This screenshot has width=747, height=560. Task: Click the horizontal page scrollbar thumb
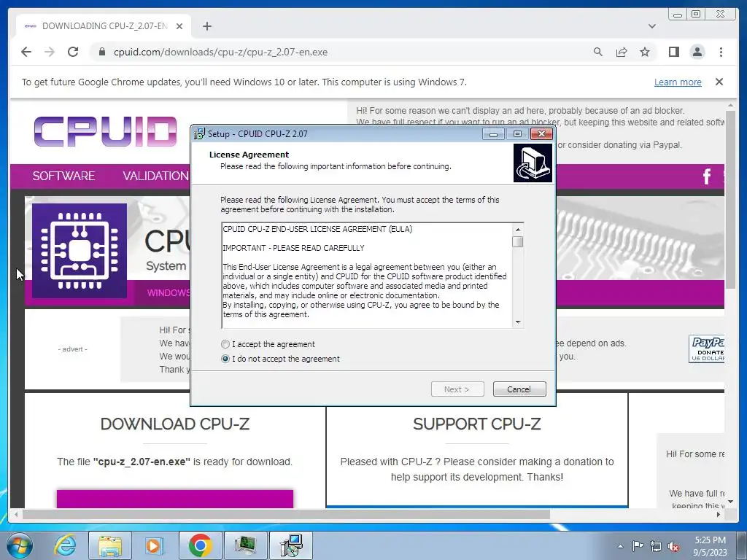click(x=286, y=515)
